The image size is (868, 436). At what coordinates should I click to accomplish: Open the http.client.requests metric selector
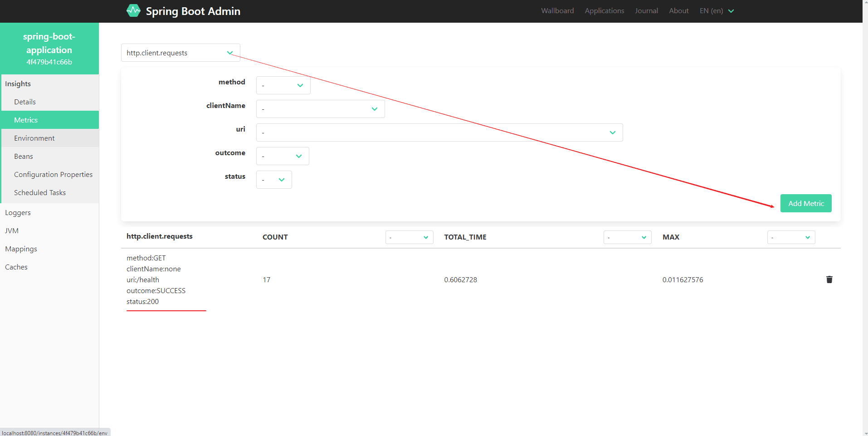(x=180, y=53)
